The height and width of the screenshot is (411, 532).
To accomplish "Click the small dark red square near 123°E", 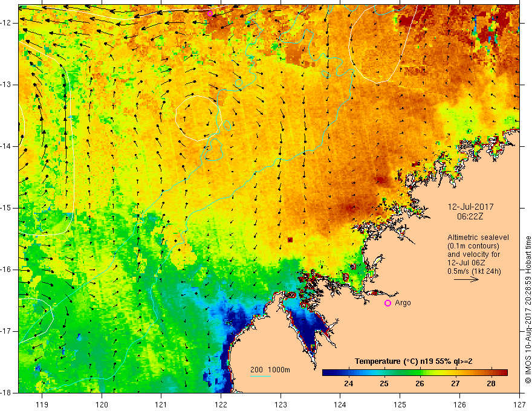I will (290, 240).
